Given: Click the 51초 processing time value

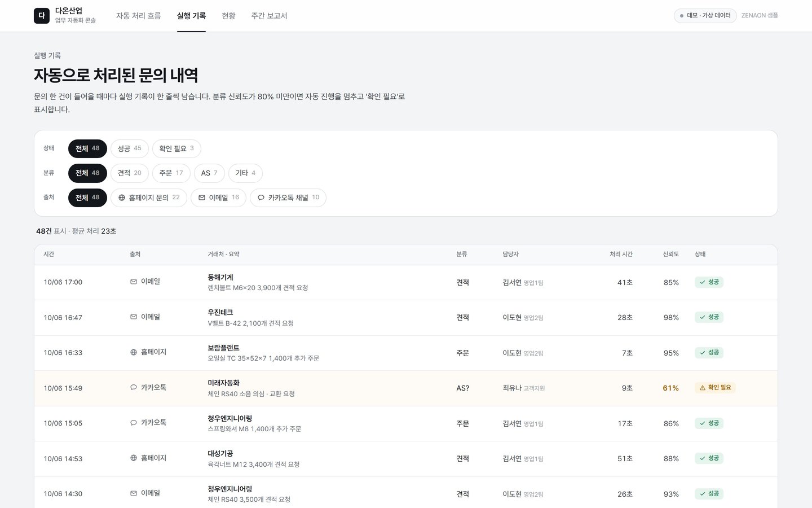Looking at the screenshot, I should (x=625, y=459).
